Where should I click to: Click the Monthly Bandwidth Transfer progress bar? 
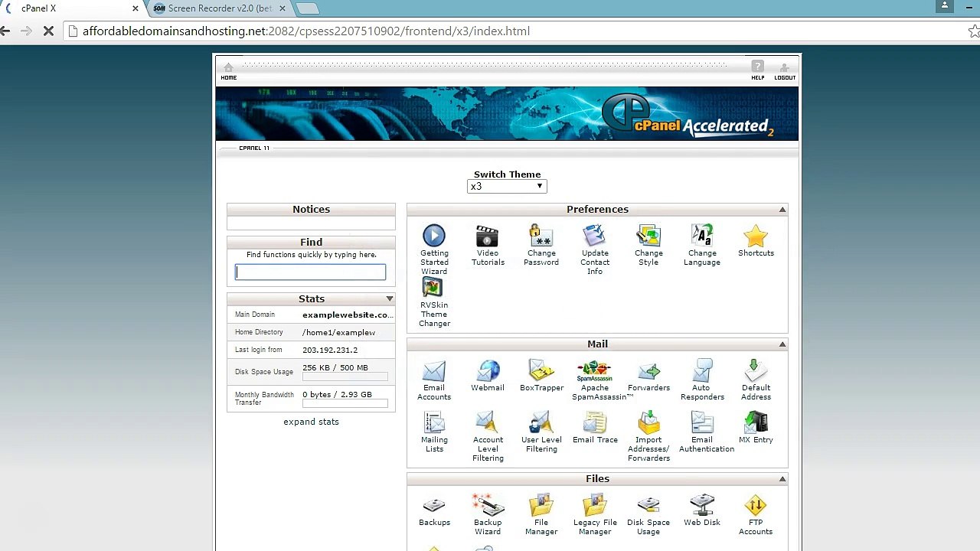[345, 403]
